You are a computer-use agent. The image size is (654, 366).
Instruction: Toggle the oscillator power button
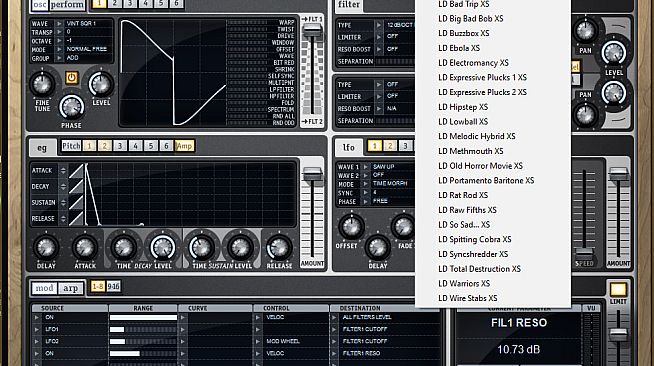[x=72, y=78]
